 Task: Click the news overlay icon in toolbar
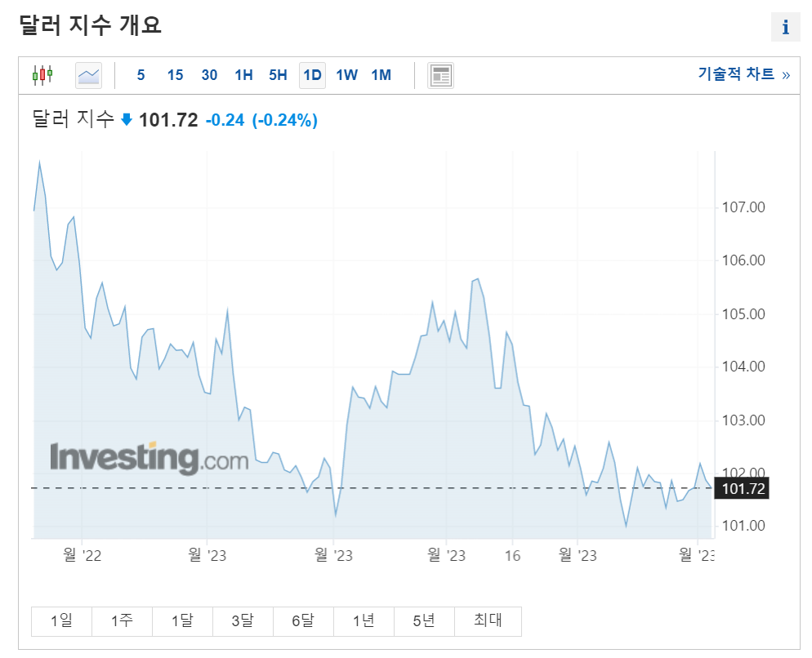pyautogui.click(x=441, y=75)
